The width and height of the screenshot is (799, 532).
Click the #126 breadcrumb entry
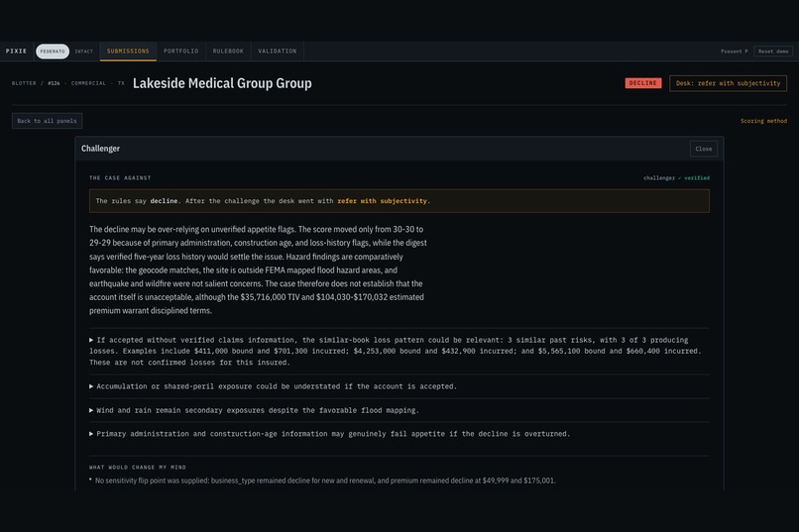point(54,83)
